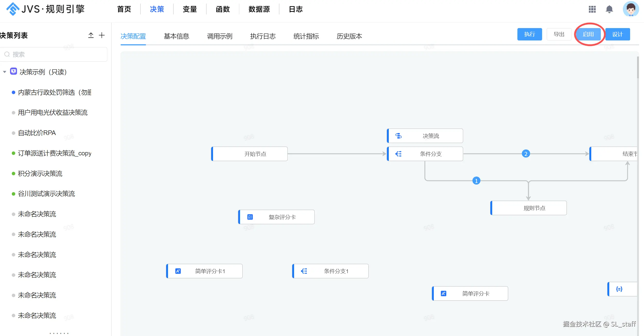Screen dimensions: 644x336
Task: Click the upload icon in decision list header
Action: point(91,35)
